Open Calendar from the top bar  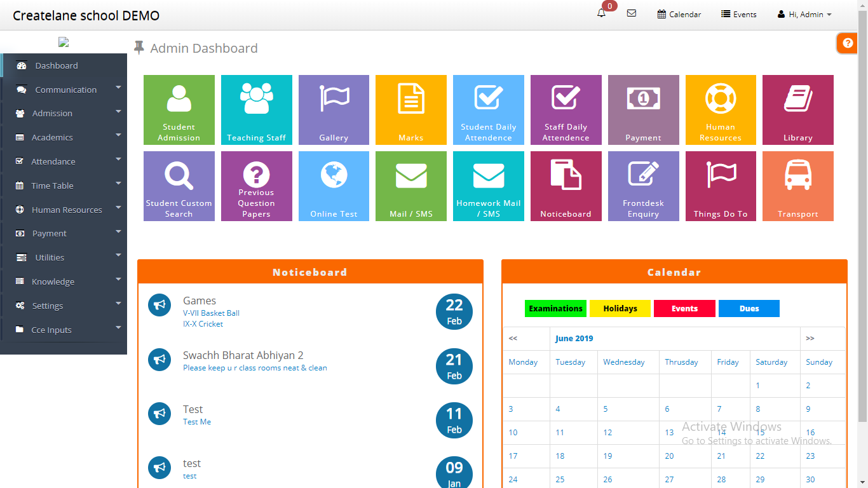tap(679, 14)
